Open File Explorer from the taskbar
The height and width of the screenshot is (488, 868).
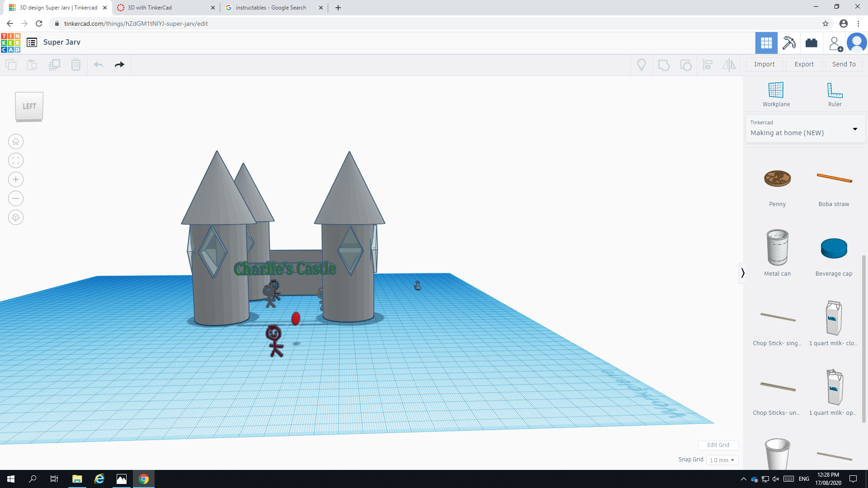(77, 479)
